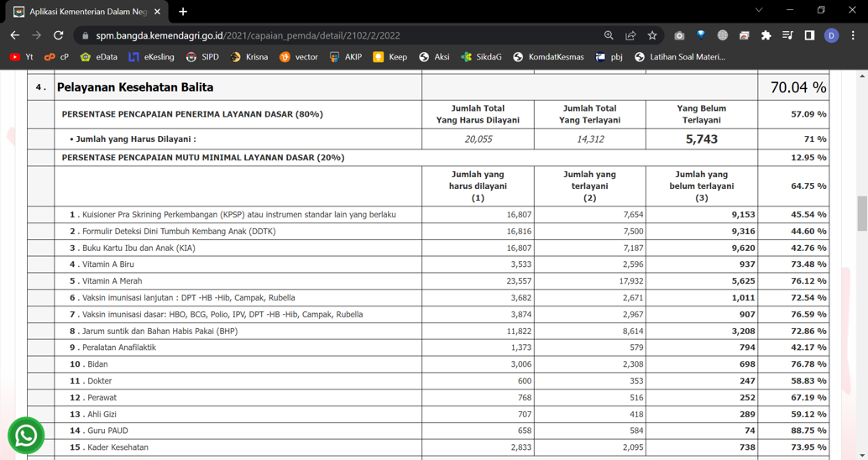Open the KomdatKesmas bookmark
Screen dimensions: 868x460
[549, 57]
